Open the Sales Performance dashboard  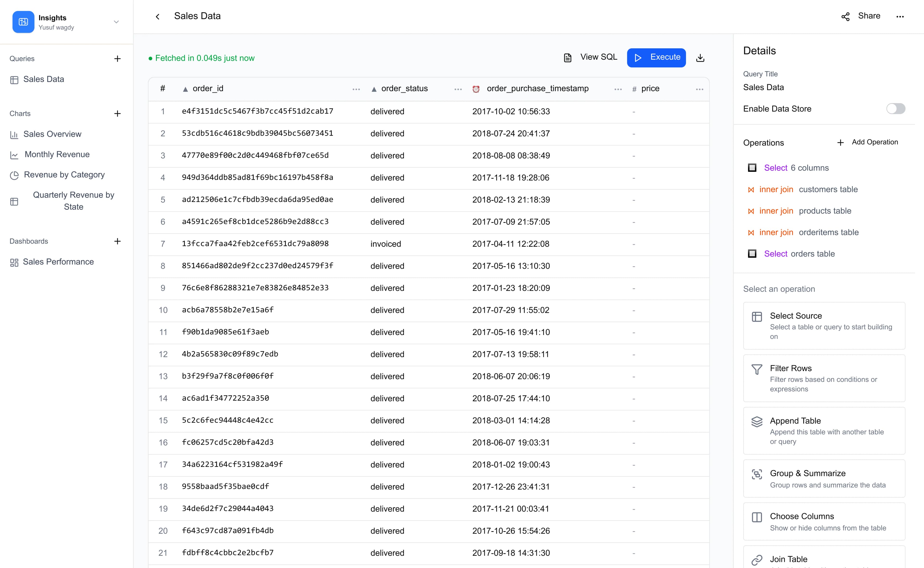click(58, 262)
